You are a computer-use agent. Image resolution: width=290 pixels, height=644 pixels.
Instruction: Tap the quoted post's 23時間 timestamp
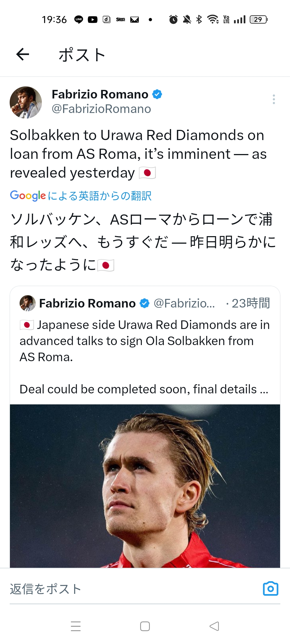click(x=251, y=303)
